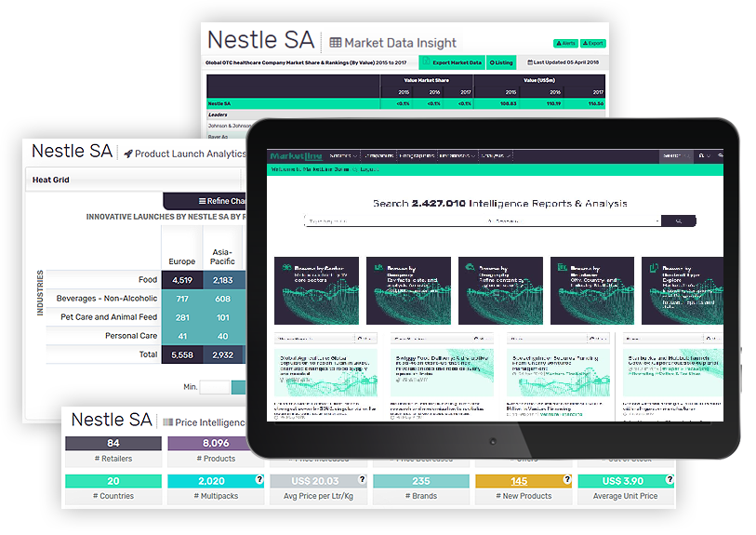Open the Browse by Company card
The image size is (756, 535).
pyautogui.click(x=409, y=290)
